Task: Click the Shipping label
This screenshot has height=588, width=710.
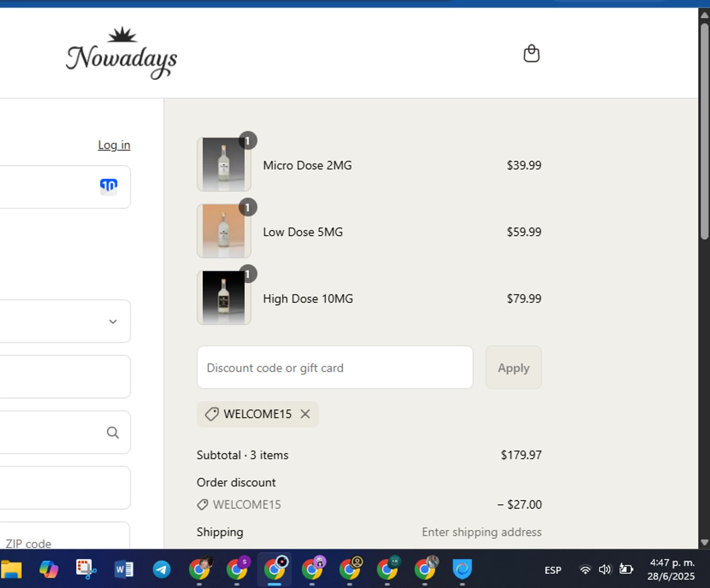Action: coord(220,532)
